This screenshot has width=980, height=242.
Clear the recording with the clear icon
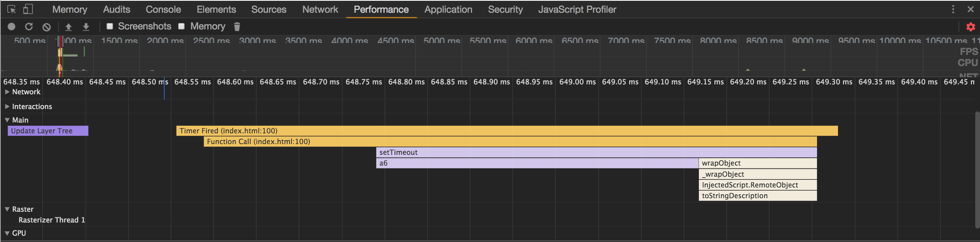coord(47,27)
